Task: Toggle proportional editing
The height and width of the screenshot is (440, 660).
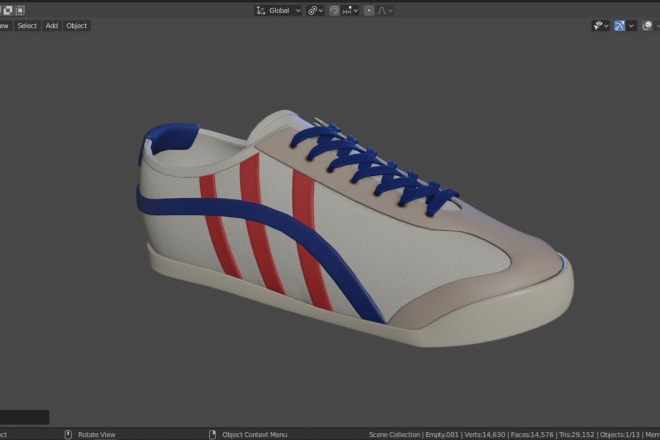Action: 369,11
